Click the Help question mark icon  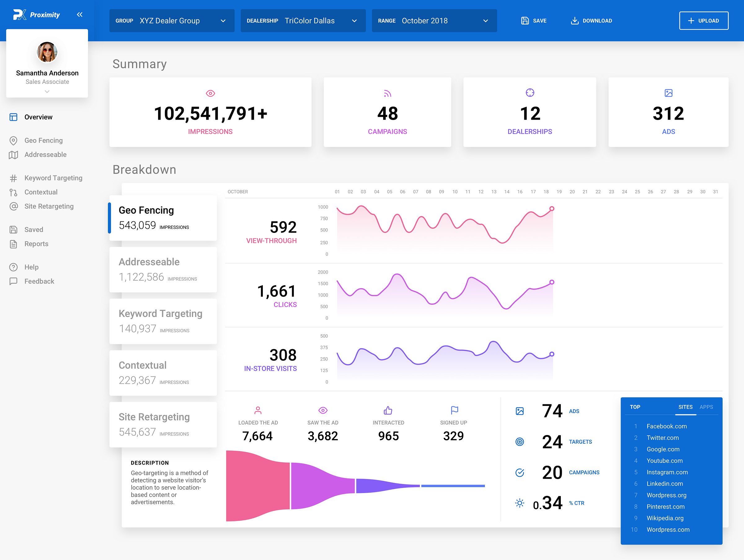13,267
